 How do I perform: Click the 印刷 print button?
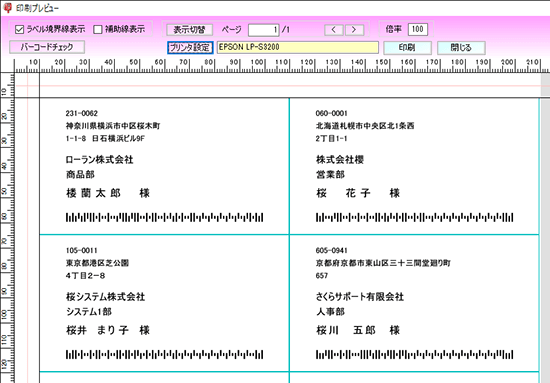tap(407, 47)
